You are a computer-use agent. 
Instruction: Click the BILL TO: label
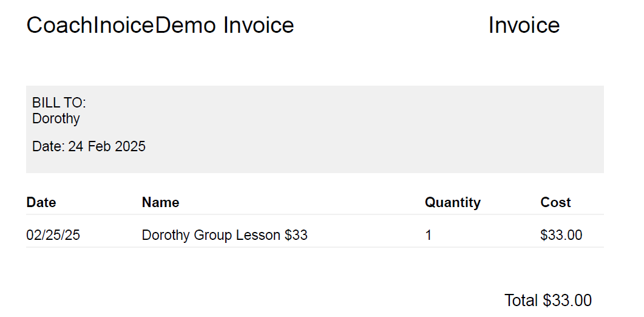[x=59, y=103]
